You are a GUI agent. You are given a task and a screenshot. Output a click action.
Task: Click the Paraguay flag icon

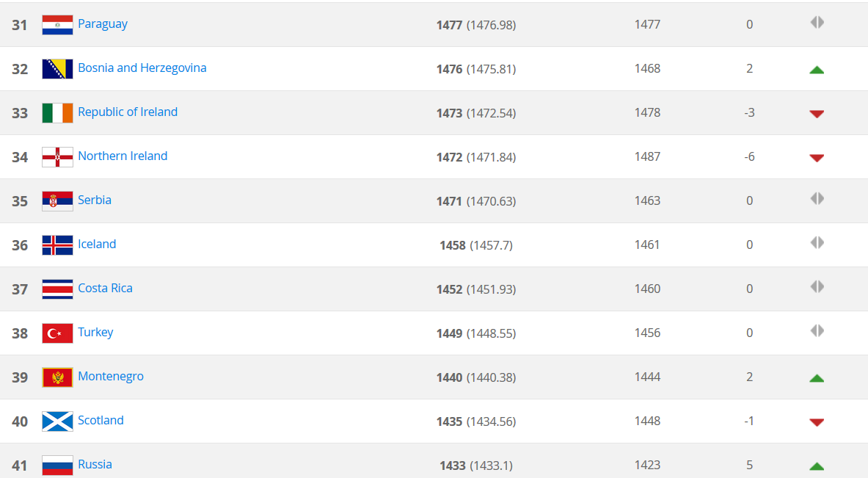(x=57, y=25)
